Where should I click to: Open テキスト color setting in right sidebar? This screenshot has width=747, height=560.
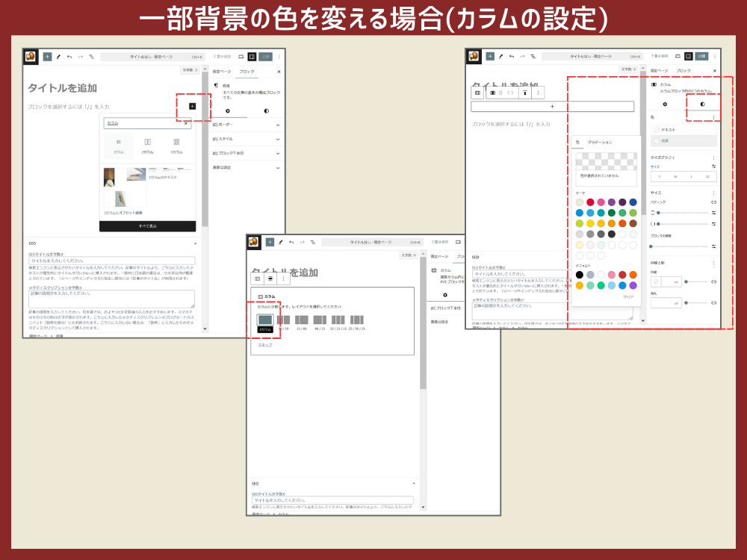(x=684, y=129)
